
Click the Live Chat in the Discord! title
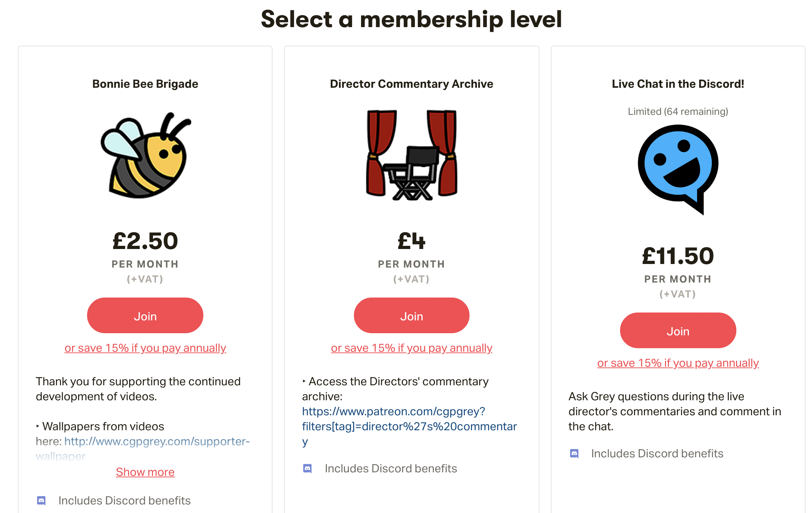click(x=678, y=84)
